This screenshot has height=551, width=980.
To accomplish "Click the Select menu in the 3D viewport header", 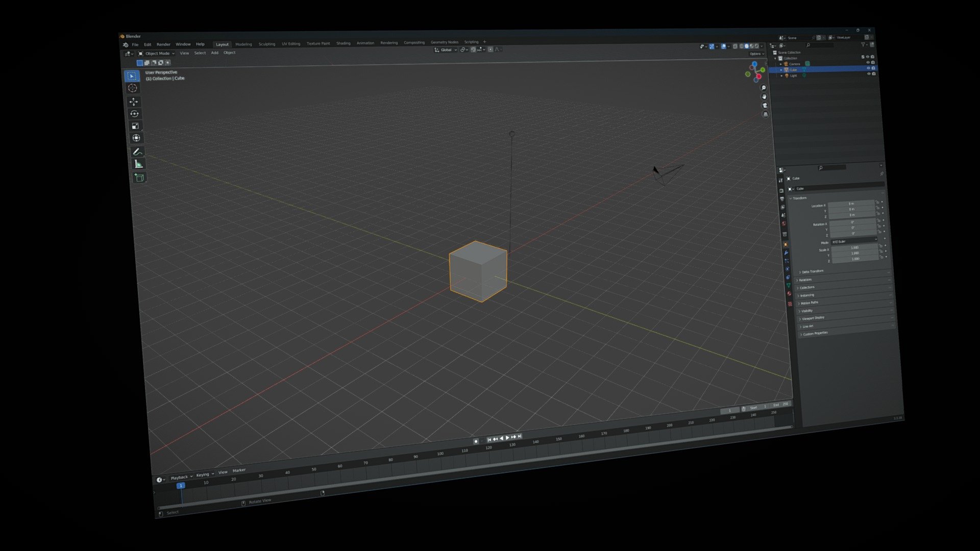I will (200, 53).
